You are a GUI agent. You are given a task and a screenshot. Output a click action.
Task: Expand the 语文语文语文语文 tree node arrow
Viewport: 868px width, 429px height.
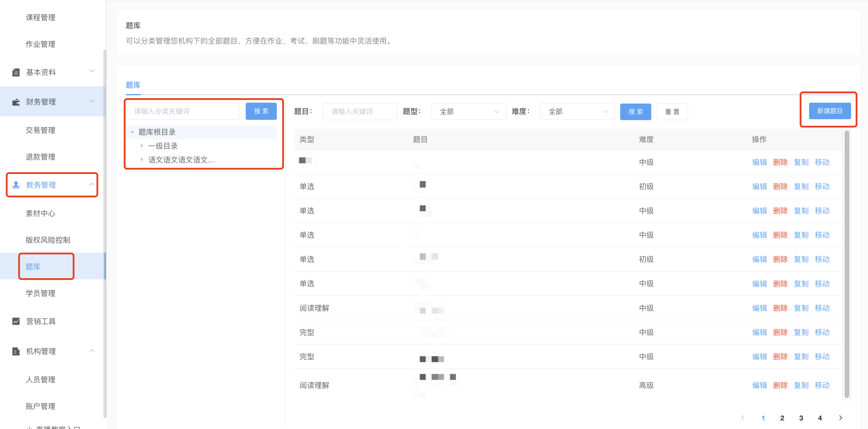point(142,159)
